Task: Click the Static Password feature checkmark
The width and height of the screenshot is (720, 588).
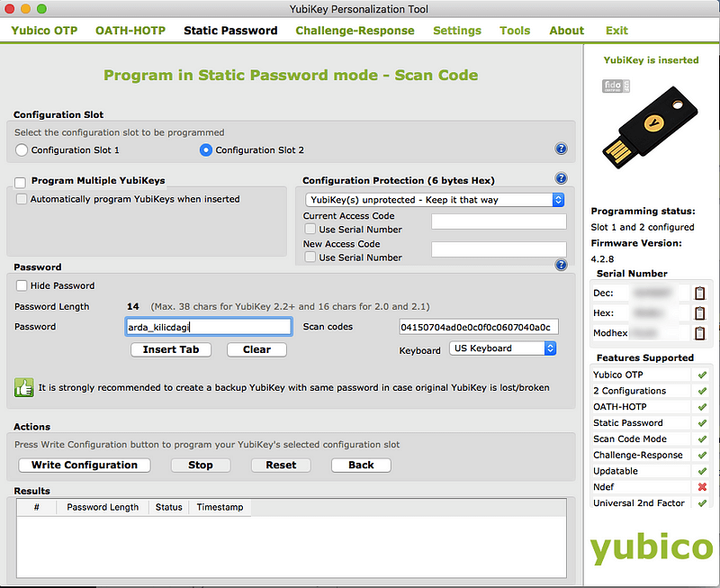Action: pyautogui.click(x=702, y=423)
